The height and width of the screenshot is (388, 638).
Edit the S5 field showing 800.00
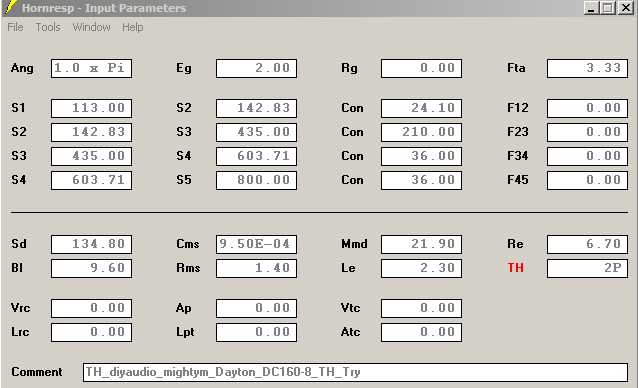pos(256,180)
